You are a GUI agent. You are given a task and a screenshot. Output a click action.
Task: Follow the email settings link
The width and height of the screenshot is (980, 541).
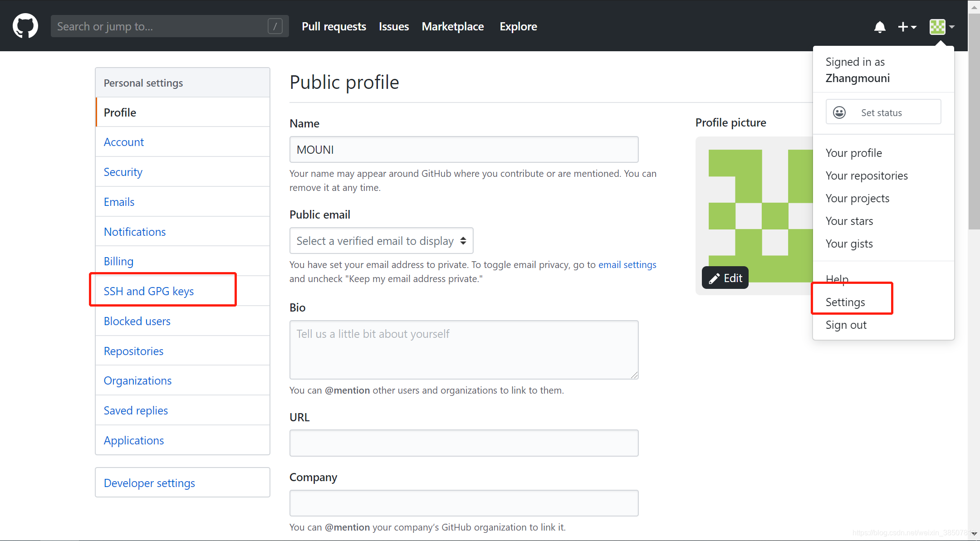point(627,265)
